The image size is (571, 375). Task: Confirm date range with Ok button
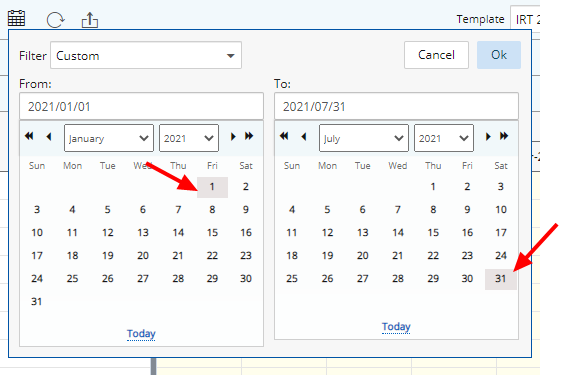(x=499, y=55)
